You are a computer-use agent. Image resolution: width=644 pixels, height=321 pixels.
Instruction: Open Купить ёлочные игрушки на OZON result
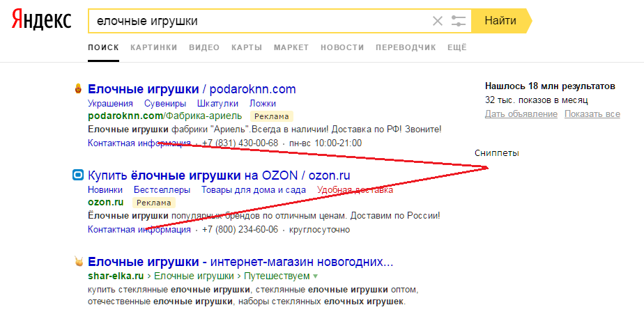[219, 175]
